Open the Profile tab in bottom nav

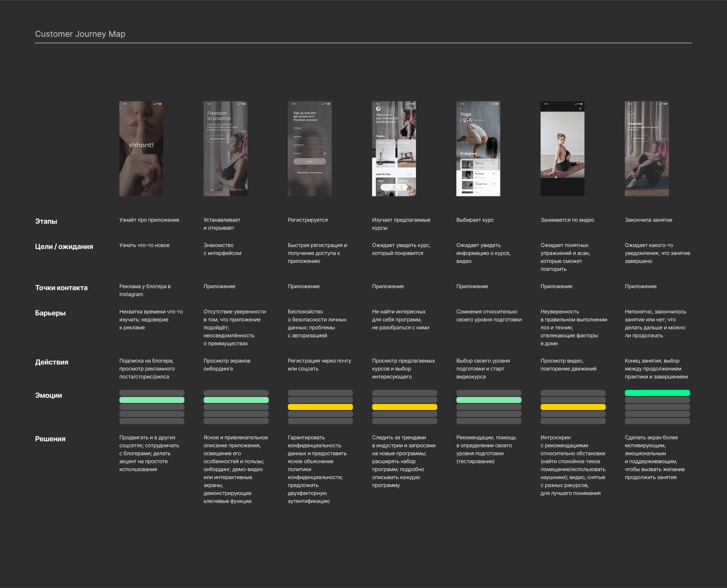point(401,187)
